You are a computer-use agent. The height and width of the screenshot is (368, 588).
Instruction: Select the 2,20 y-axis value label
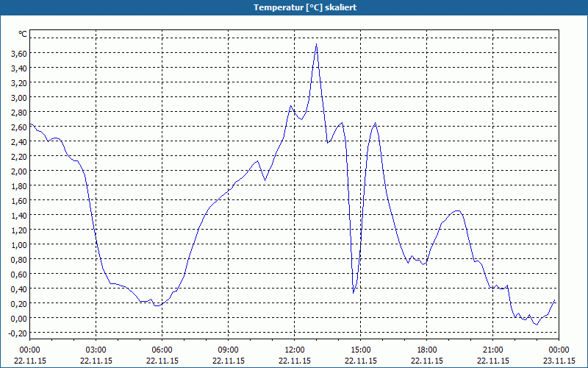point(19,156)
